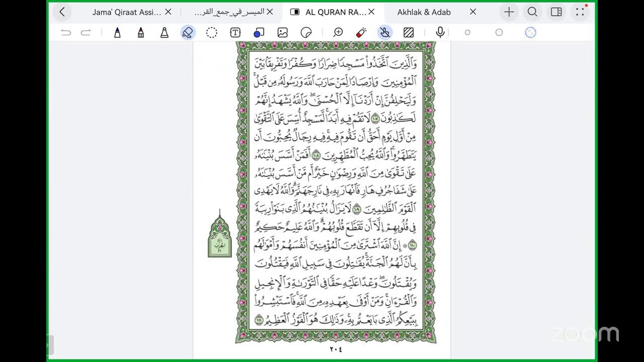644x362 pixels.
Task: Select the Text box tool
Action: tap(235, 33)
